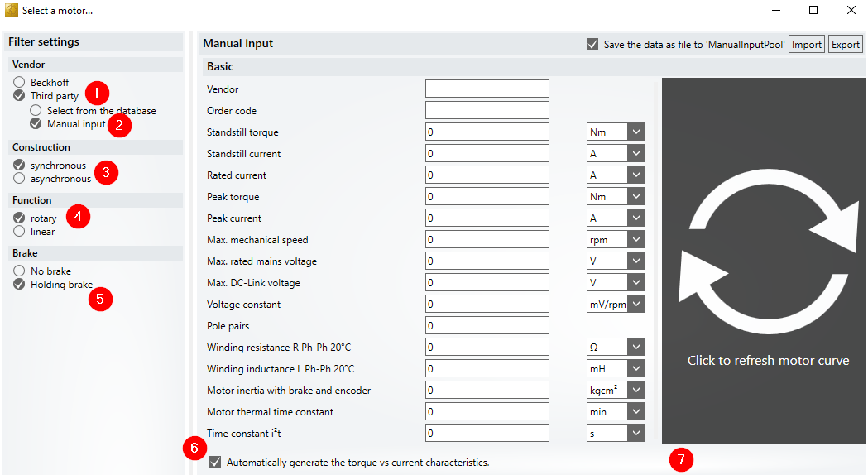The image size is (868, 475).
Task: Select the Peak current value field
Action: (487, 218)
